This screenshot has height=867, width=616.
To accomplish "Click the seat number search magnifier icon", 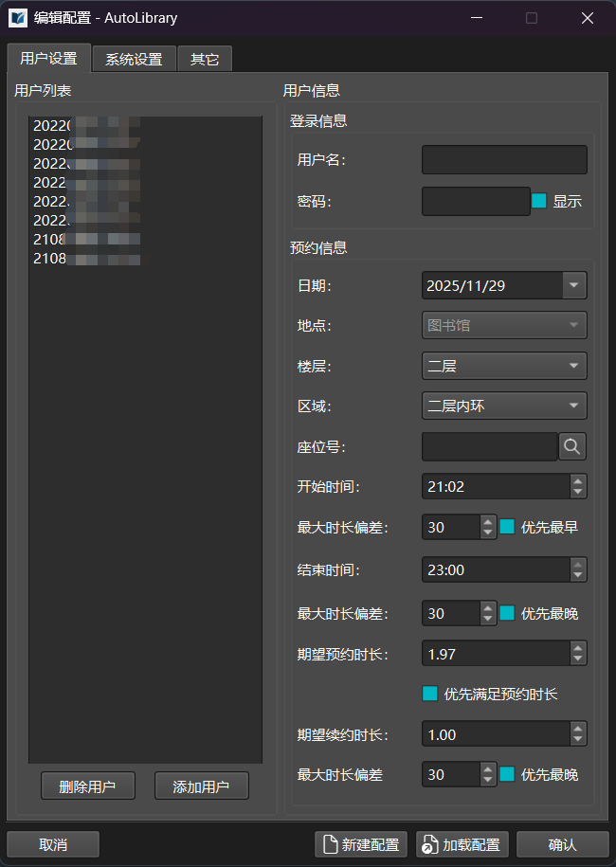I will (572, 446).
